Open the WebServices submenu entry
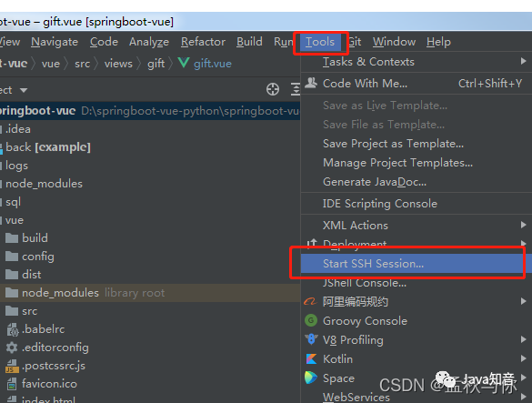Image resolution: width=532 pixels, height=403 pixels. click(417, 397)
